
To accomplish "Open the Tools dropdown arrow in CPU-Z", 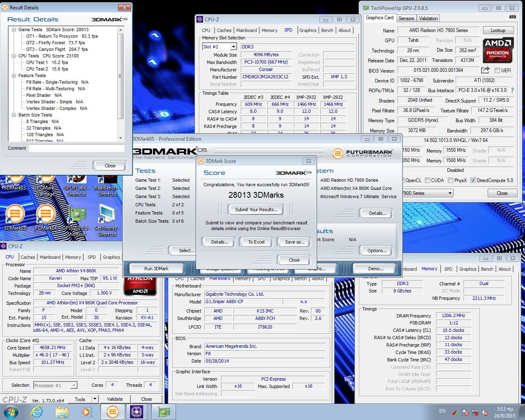I will click(95, 399).
